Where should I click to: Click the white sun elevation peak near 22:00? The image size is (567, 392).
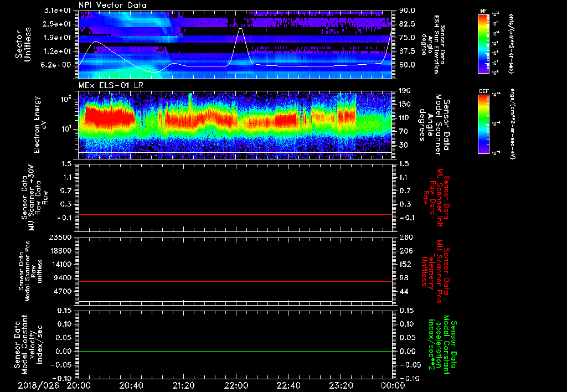[x=241, y=29]
